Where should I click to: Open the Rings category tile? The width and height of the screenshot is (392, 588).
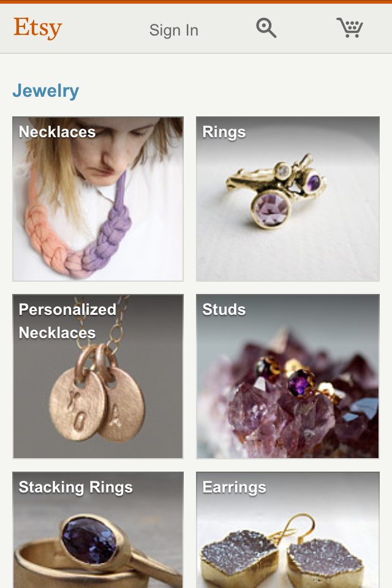(288, 198)
